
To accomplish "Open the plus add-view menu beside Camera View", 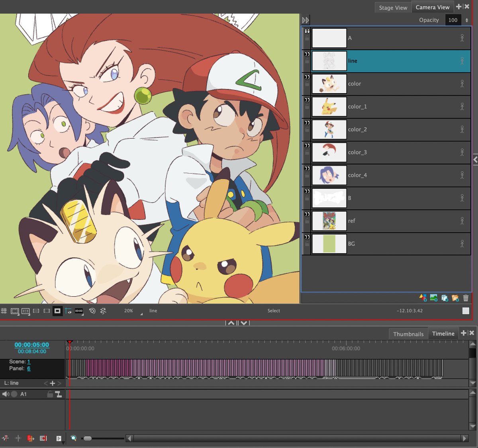I will point(459,7).
